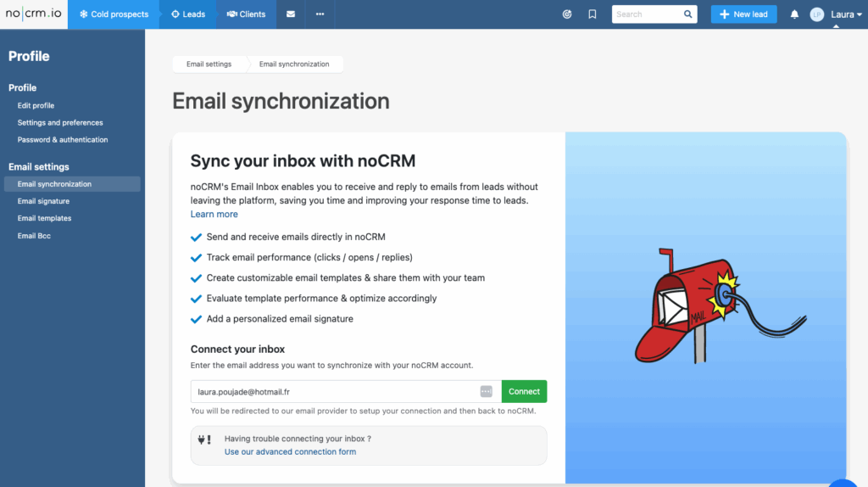Click the noCRM.io logo
This screenshot has width=868, height=487.
(33, 14)
